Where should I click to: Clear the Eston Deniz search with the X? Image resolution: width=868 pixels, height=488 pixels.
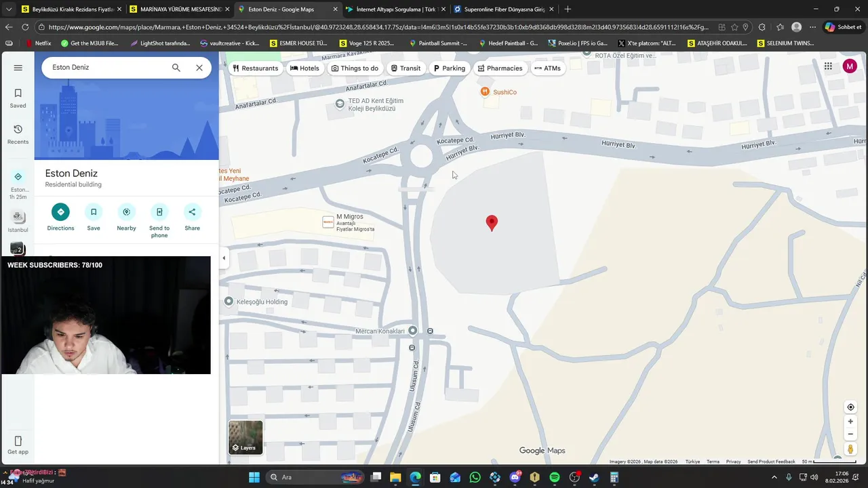[x=199, y=68]
